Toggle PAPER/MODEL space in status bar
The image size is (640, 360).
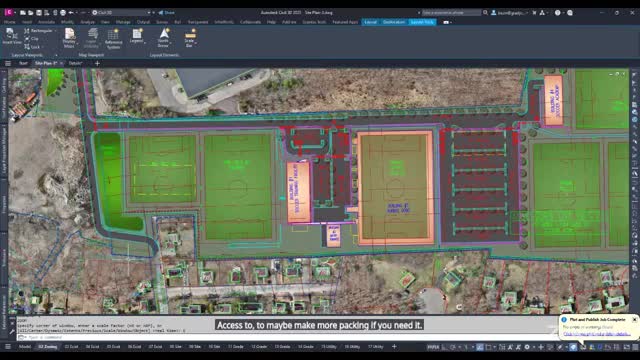click(x=433, y=347)
